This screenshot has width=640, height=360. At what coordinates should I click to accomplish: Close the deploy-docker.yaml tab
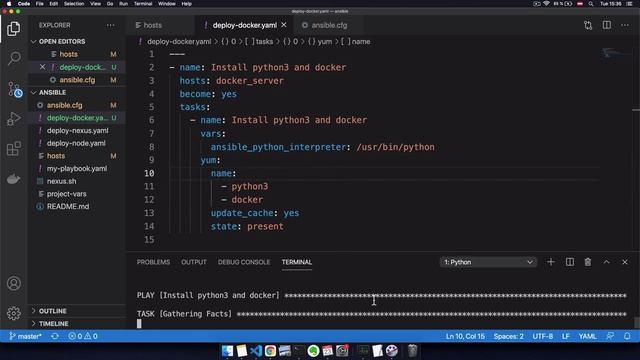click(284, 25)
